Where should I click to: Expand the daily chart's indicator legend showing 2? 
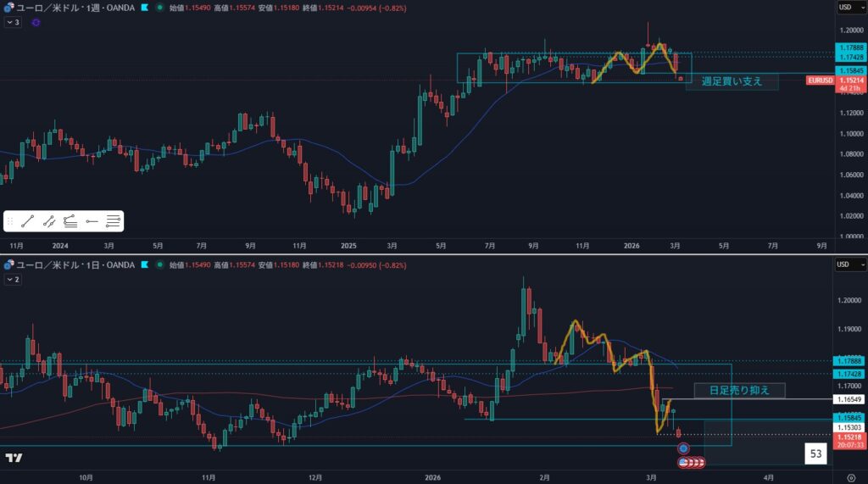pyautogui.click(x=13, y=279)
